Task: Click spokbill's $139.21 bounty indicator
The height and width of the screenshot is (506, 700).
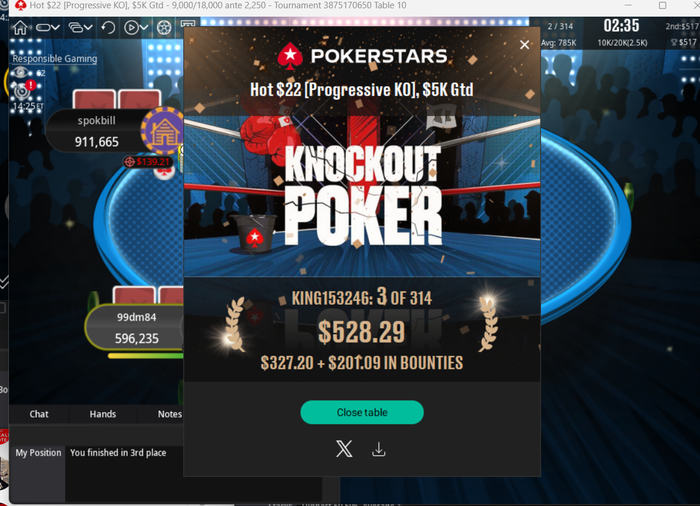Action: tap(149, 162)
